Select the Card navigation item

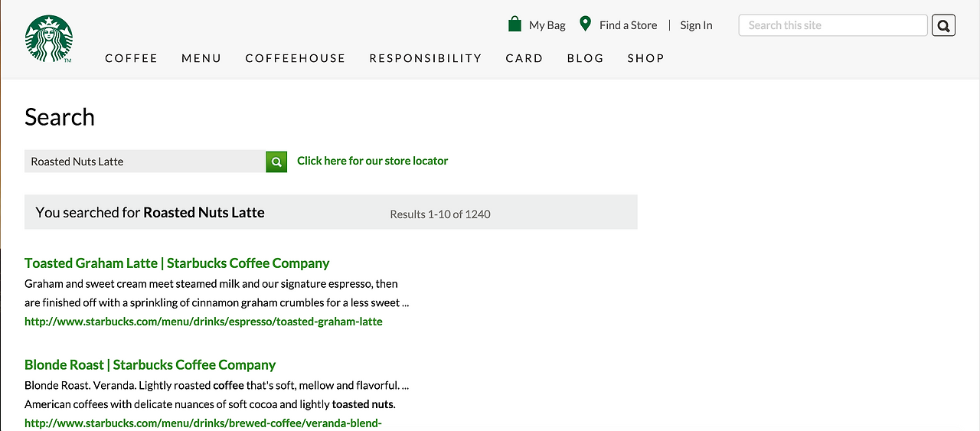(x=524, y=58)
